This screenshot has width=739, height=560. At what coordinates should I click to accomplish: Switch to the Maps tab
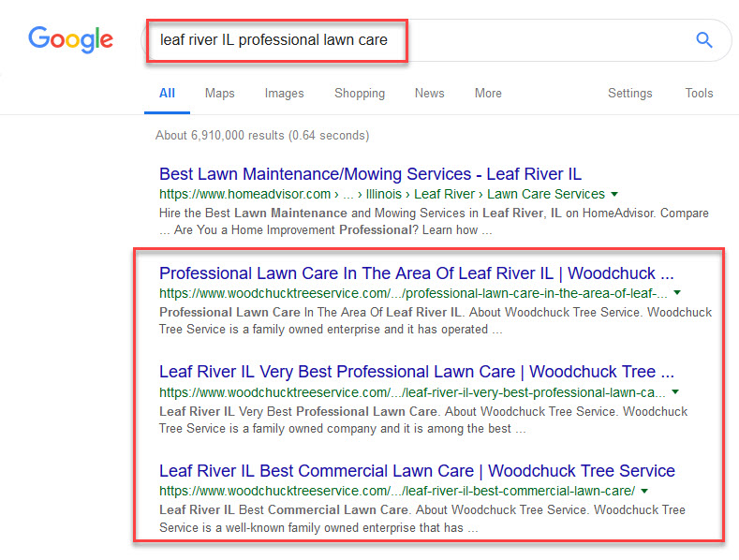219,94
